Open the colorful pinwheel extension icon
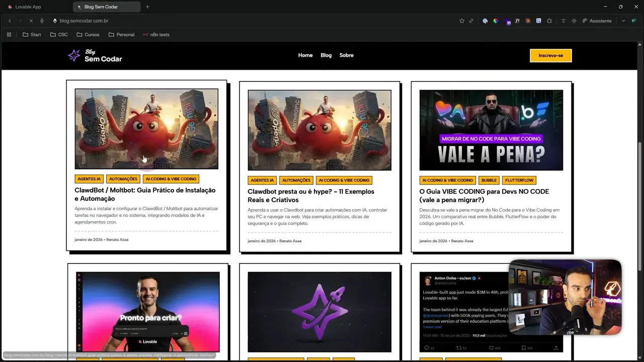Viewport: 644px width, 362px height. tap(496, 21)
